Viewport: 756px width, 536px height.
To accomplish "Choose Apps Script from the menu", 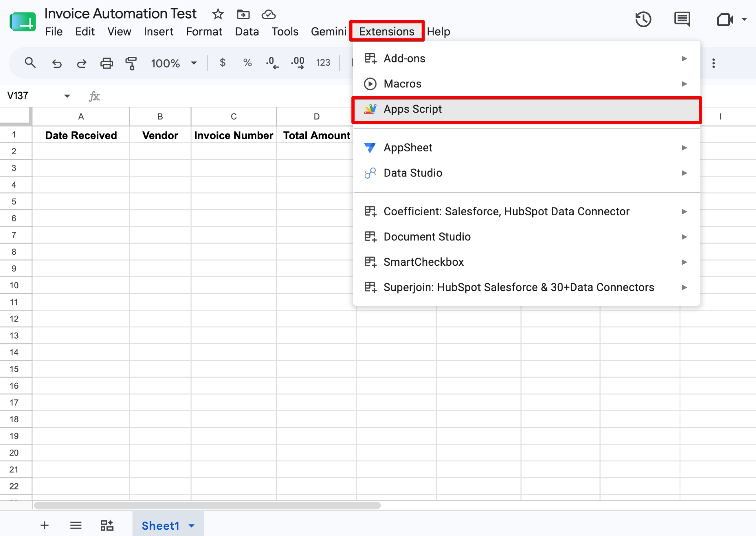I will coord(526,109).
